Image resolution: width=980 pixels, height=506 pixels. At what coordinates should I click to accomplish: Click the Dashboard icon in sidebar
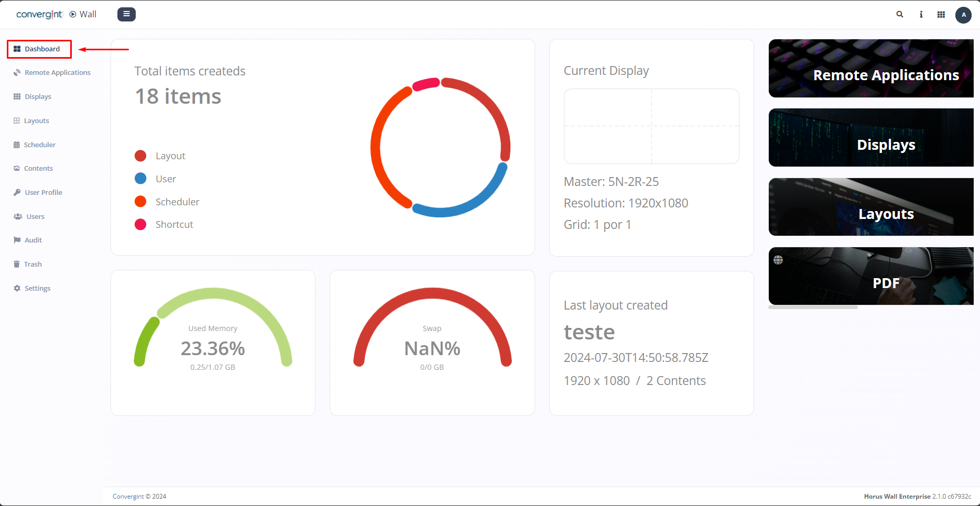(x=17, y=49)
